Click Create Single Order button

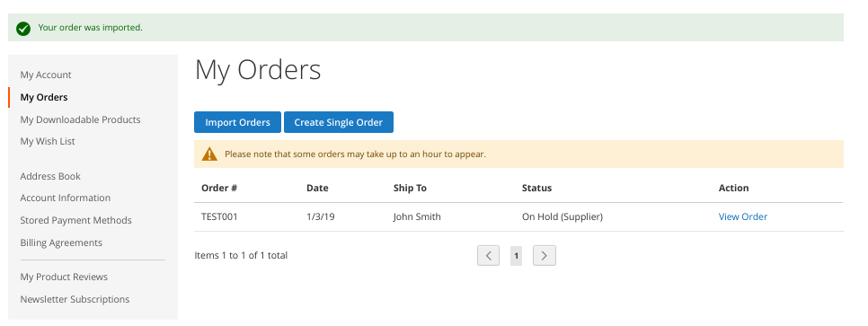click(x=338, y=122)
